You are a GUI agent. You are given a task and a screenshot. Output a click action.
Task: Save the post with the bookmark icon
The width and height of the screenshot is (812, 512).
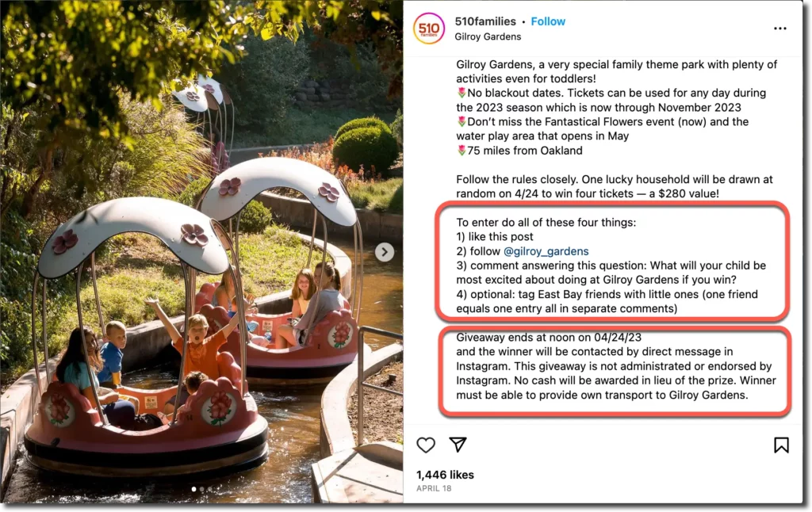coord(781,445)
